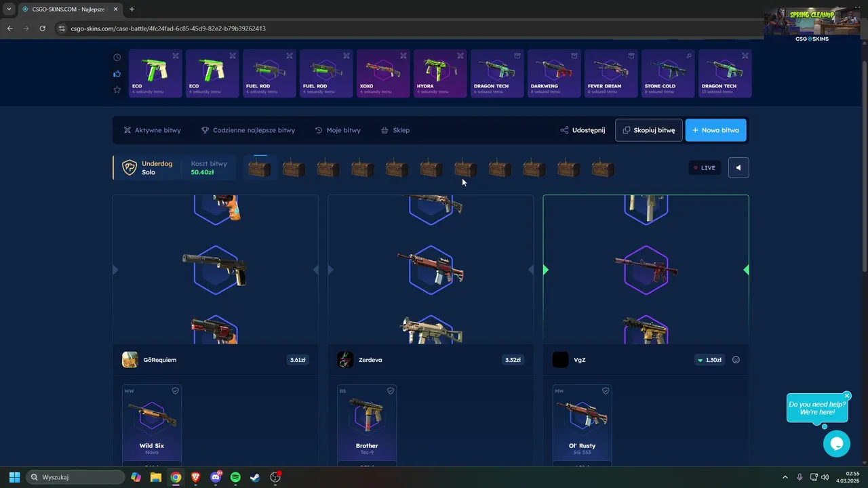Expand VgZ's 1.30zł value with arrow

tap(709, 360)
